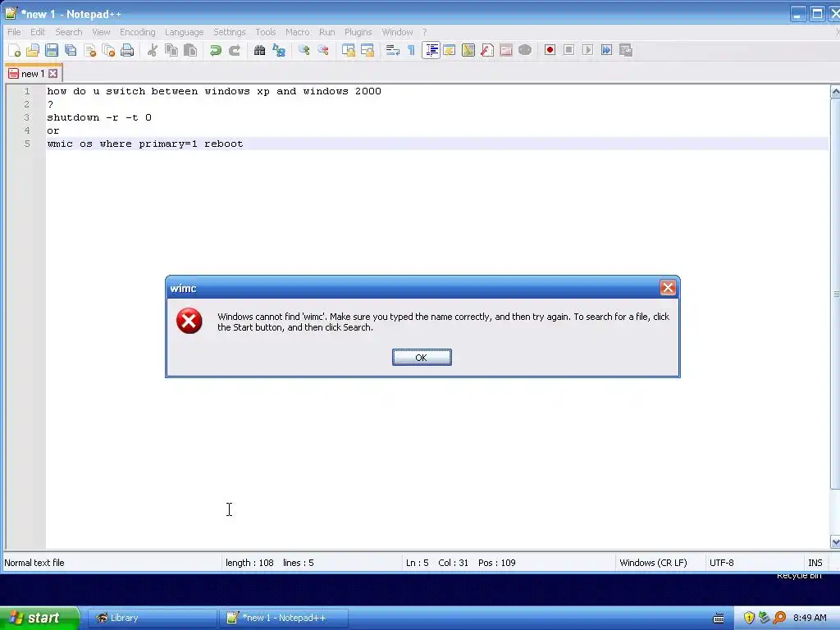Close the wimc error dialog with X
The image size is (840, 630).
668,288
